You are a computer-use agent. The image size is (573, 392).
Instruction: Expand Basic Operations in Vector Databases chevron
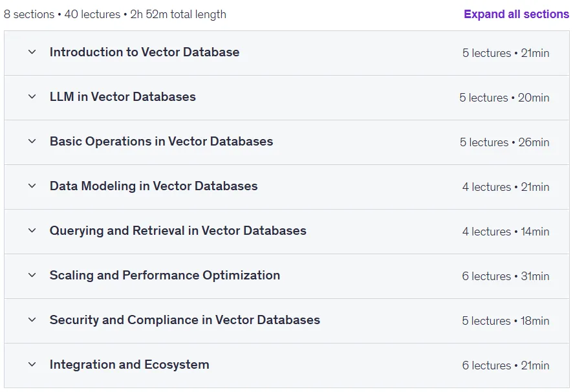point(32,142)
